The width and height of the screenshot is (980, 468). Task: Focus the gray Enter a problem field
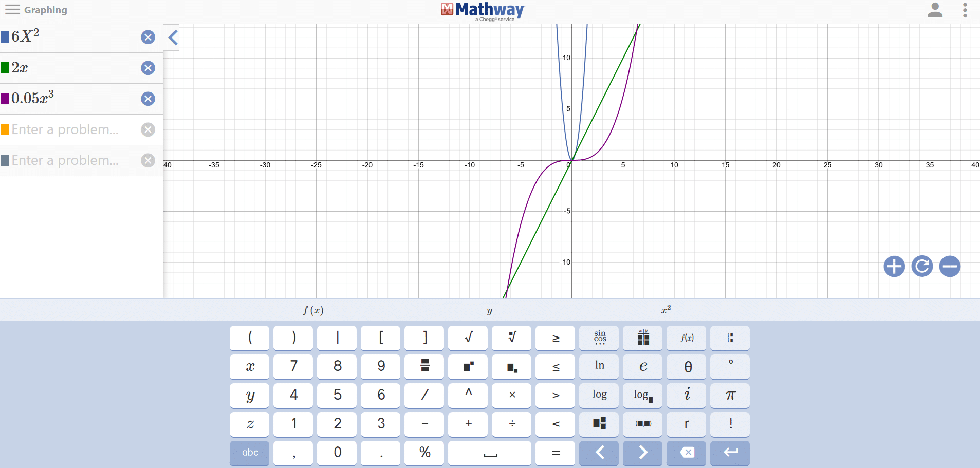[x=72, y=160]
